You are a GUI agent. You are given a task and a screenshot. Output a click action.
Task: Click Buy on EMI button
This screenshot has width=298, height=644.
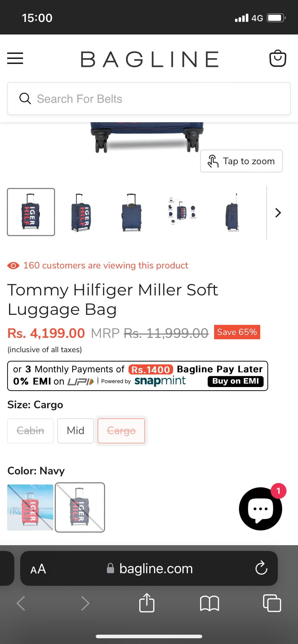pos(236,381)
